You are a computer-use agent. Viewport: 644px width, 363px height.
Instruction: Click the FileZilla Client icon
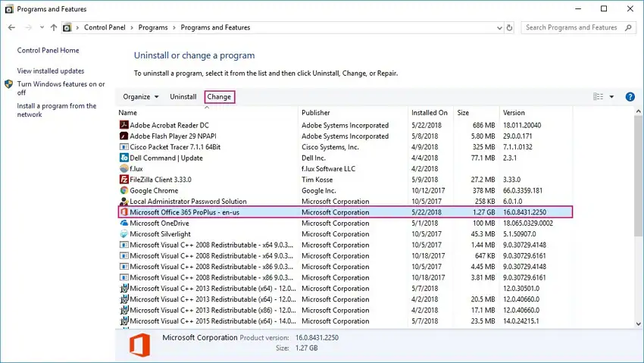[x=123, y=180]
